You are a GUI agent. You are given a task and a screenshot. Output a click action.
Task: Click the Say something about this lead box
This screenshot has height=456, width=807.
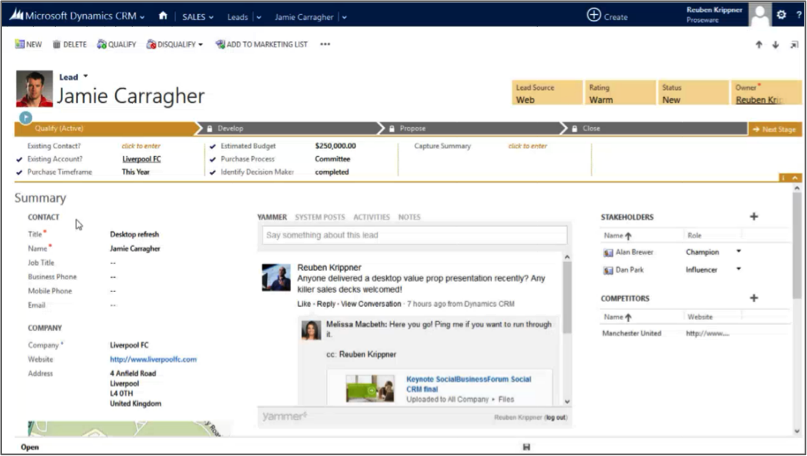pos(414,235)
